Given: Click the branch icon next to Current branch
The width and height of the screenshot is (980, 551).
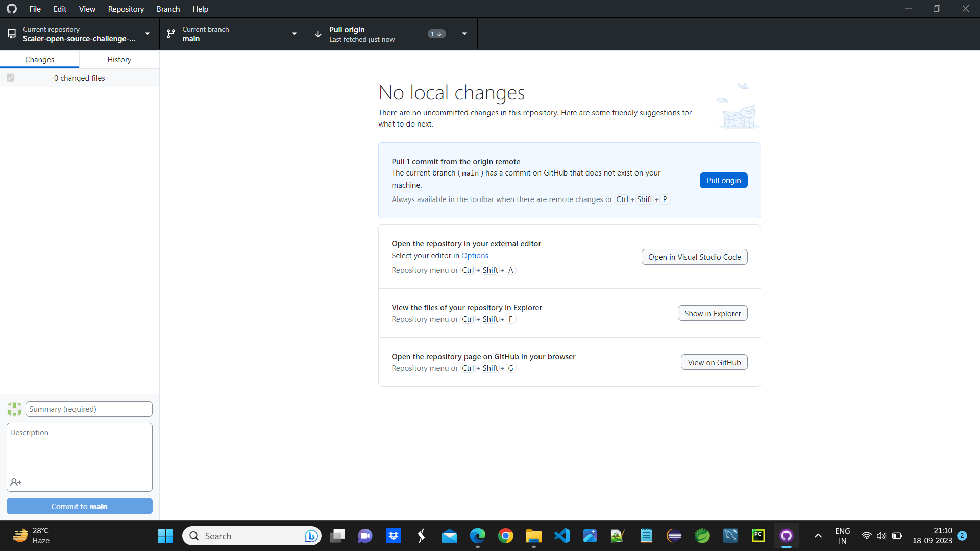Looking at the screenshot, I should [170, 34].
